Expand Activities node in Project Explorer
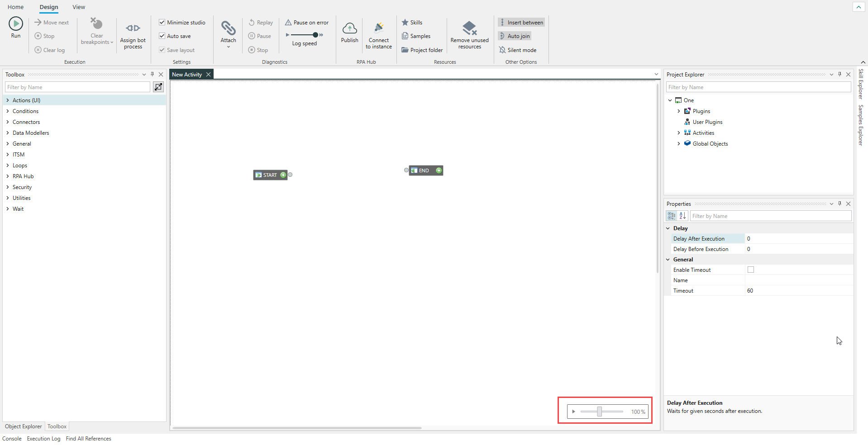The width and height of the screenshot is (868, 445). pyautogui.click(x=679, y=133)
